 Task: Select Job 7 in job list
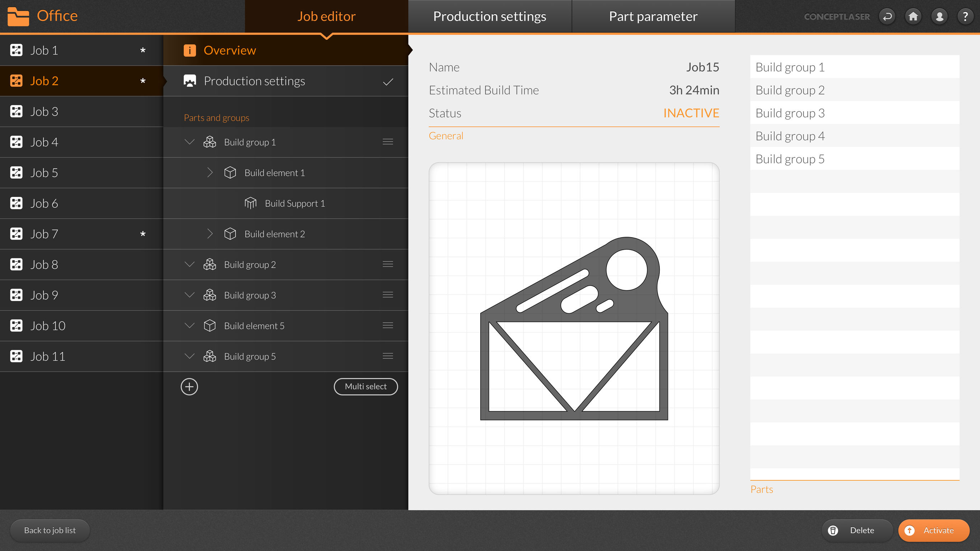pyautogui.click(x=44, y=234)
